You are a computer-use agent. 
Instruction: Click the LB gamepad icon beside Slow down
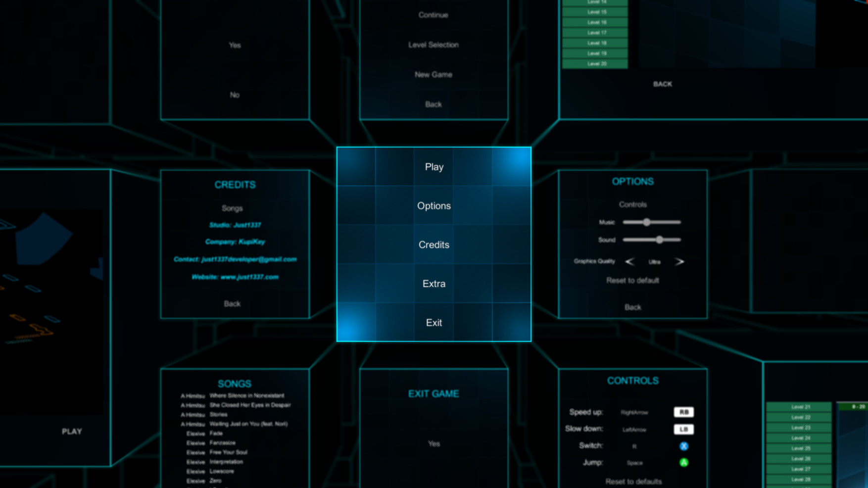click(x=683, y=429)
